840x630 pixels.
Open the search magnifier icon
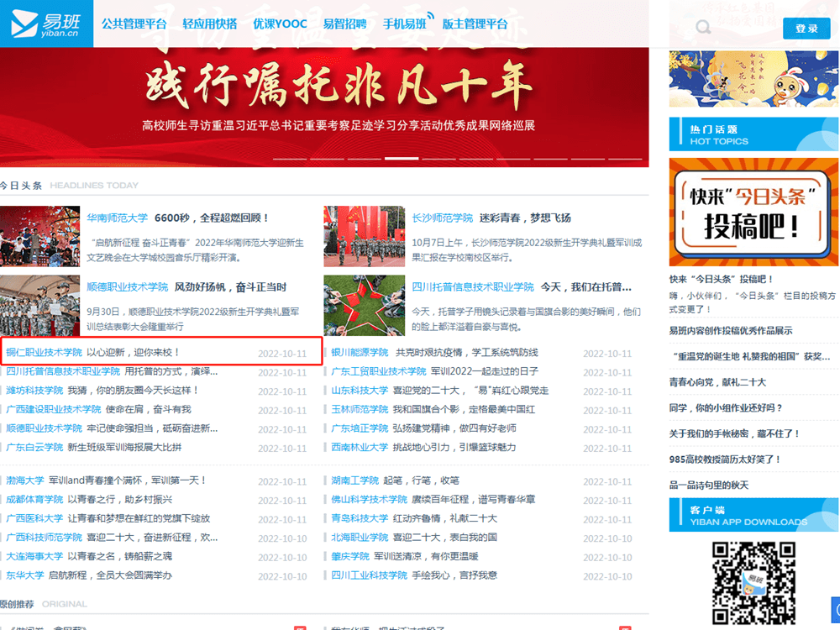tap(703, 27)
